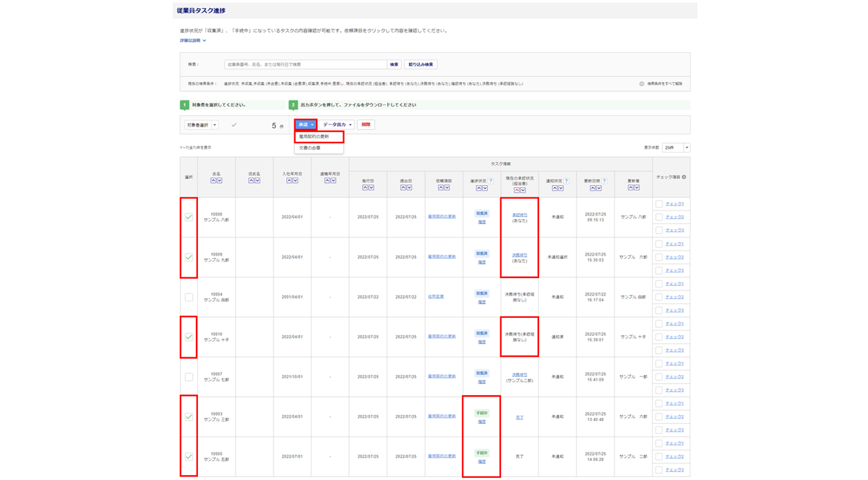Uncheck selection box for 10009 サンプル 九郎
Viewport: 868px width, 480px height.
click(x=189, y=257)
